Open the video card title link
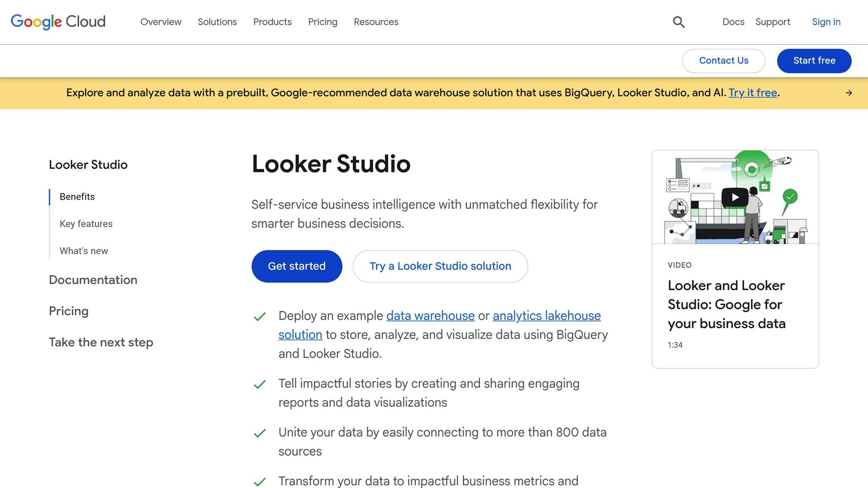This screenshot has width=868, height=488. coord(726,305)
